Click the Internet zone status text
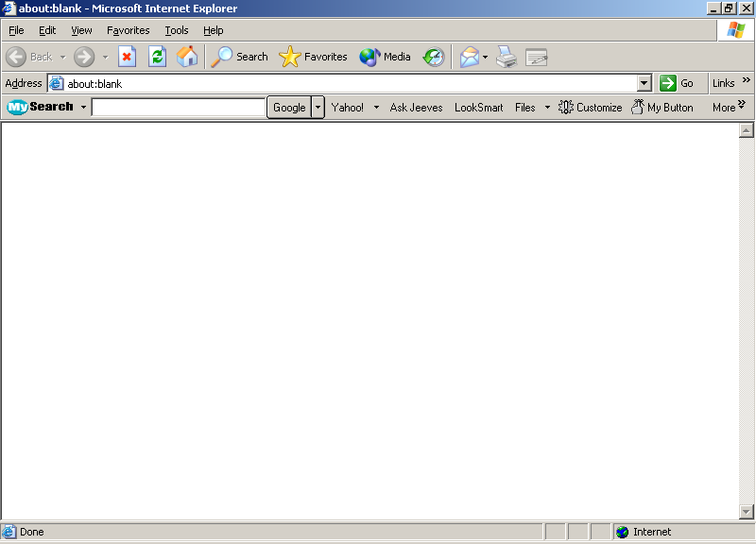 click(x=652, y=532)
